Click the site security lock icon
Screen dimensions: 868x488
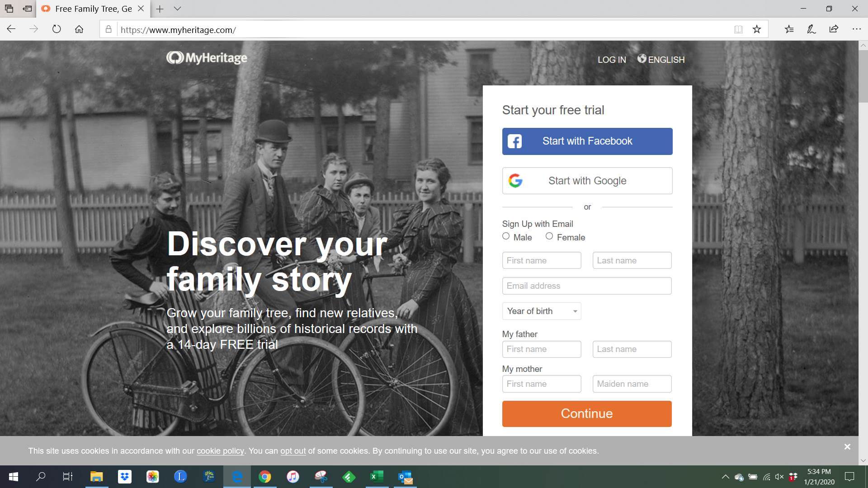(x=108, y=29)
